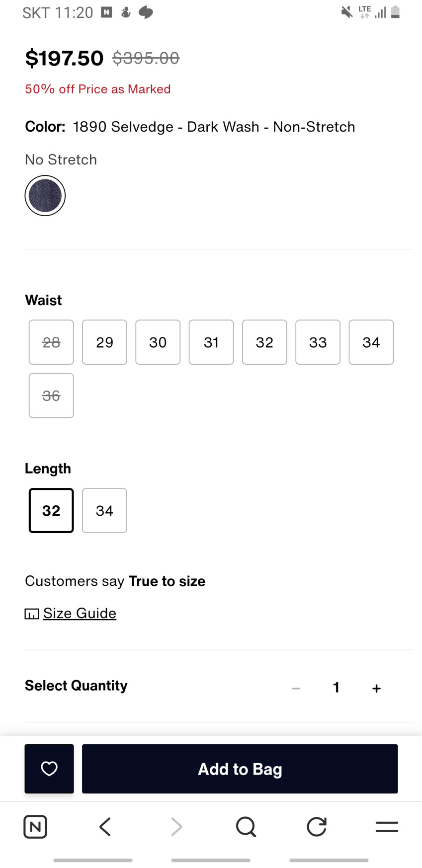
Task: Choose waist size 32
Action: [x=264, y=342]
